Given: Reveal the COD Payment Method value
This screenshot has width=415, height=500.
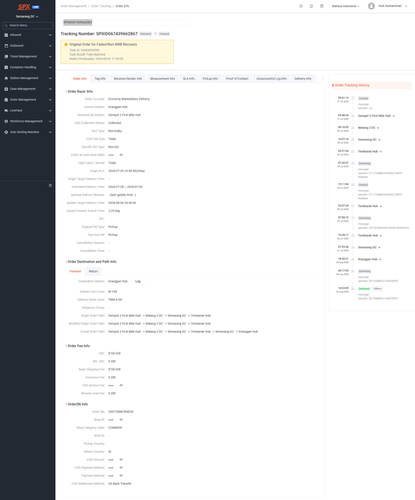Looking at the screenshot, I should click(121, 468).
